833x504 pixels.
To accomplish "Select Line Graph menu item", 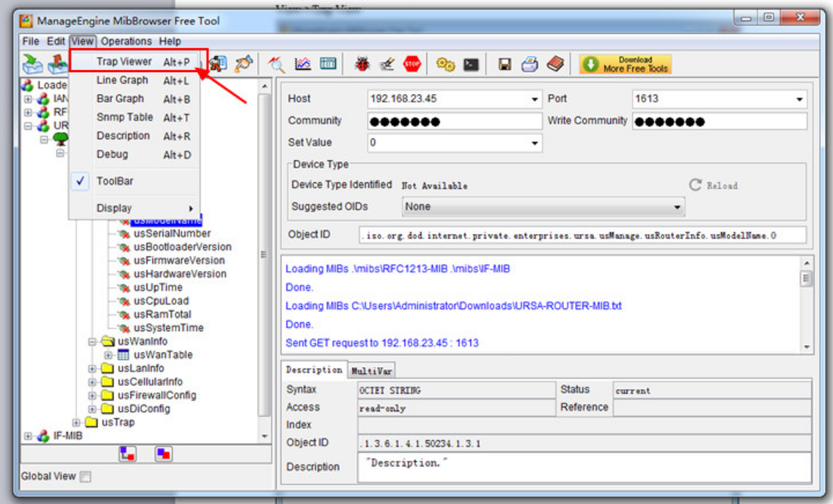I will pos(135,80).
